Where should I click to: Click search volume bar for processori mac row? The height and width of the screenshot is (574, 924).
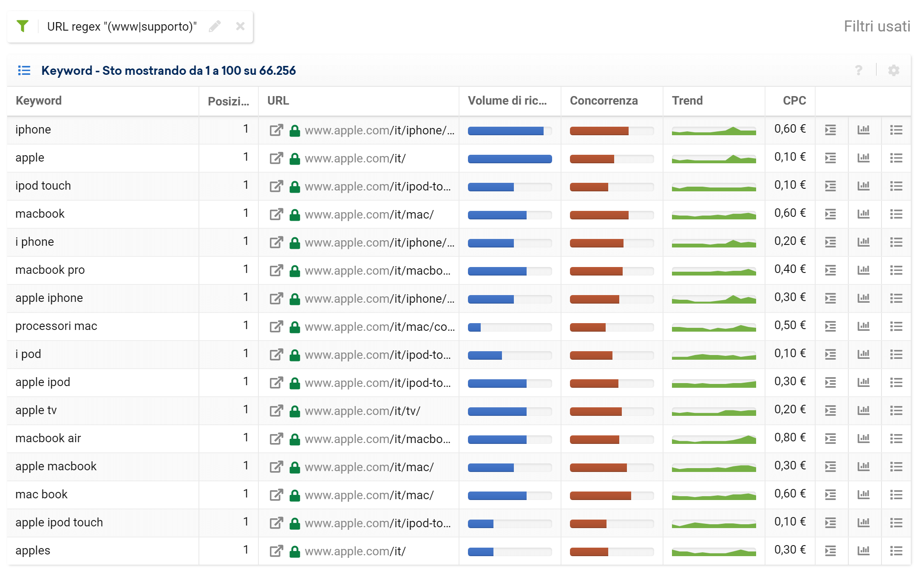(x=510, y=327)
